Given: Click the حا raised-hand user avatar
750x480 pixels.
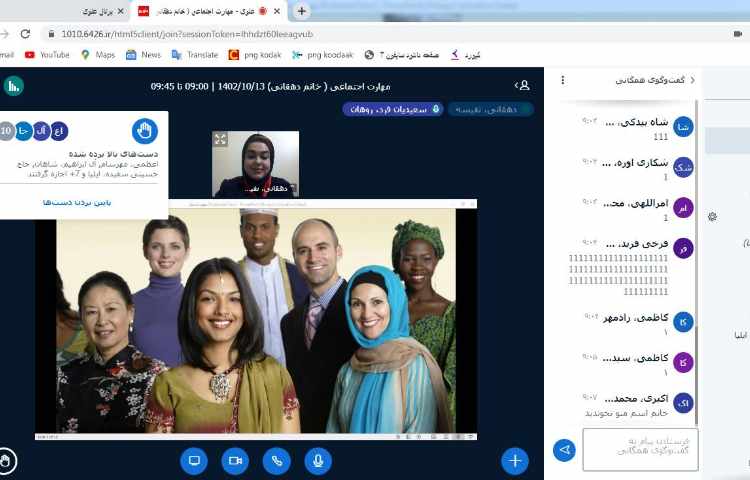Looking at the screenshot, I should point(24,131).
